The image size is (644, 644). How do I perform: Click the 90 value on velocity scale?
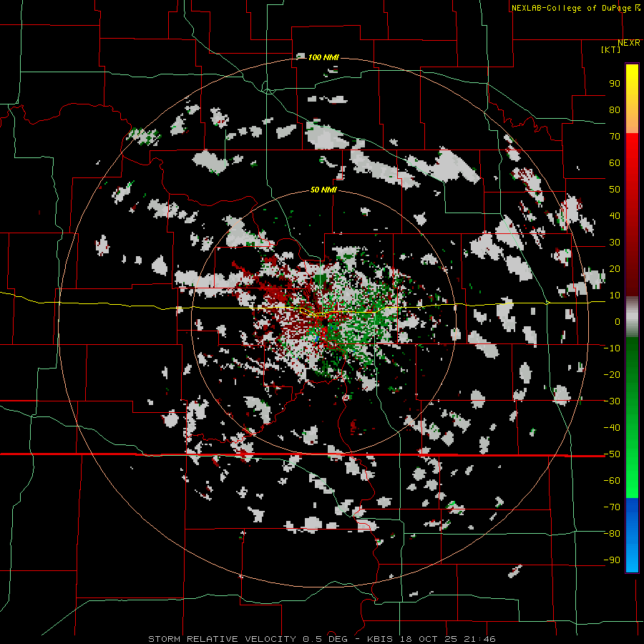[x=615, y=84]
